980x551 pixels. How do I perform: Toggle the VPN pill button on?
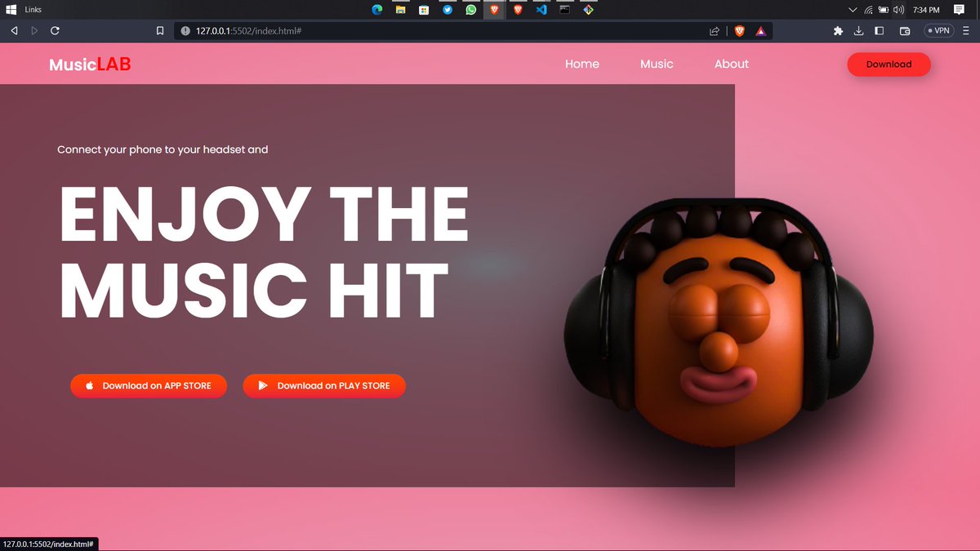coord(938,30)
